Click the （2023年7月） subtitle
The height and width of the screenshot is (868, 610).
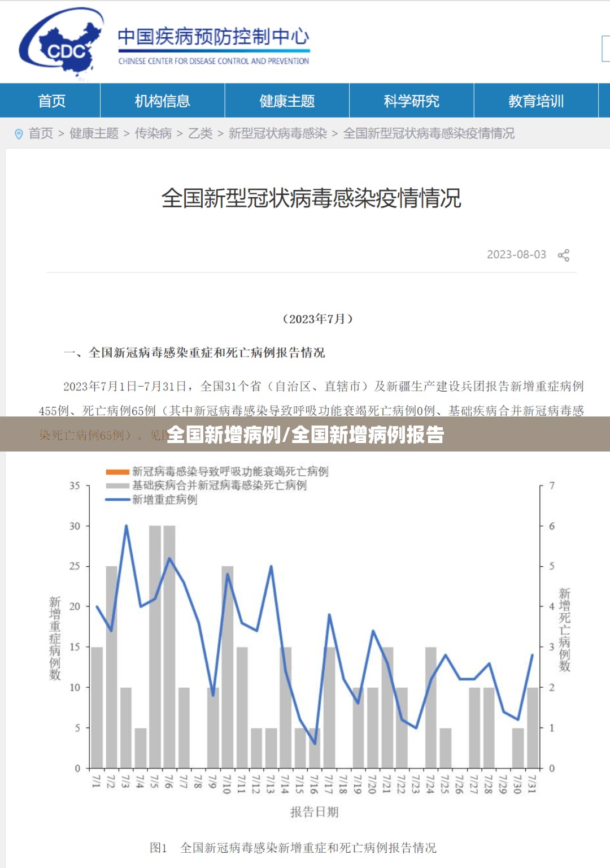tap(317, 319)
